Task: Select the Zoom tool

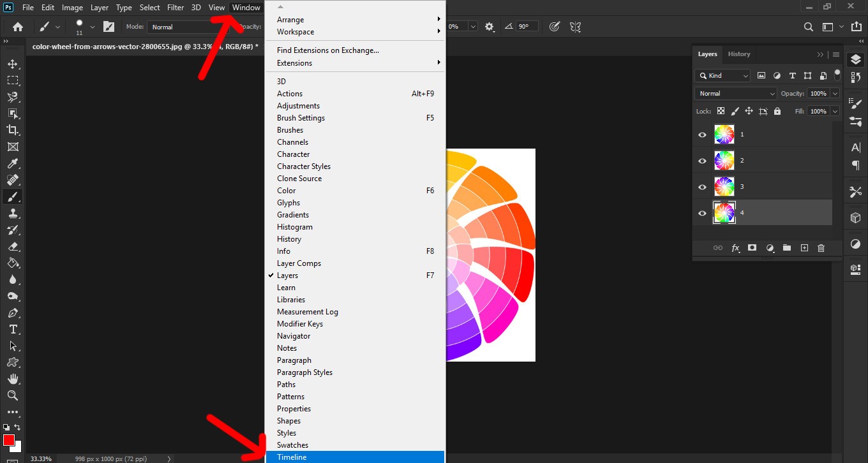Action: point(12,395)
